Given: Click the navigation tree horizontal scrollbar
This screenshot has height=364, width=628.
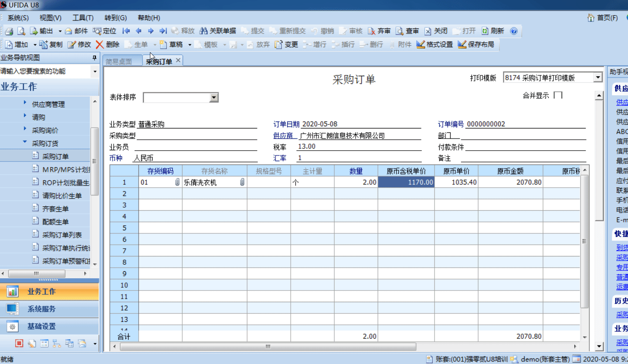Looking at the screenshot, I should coord(37,273).
